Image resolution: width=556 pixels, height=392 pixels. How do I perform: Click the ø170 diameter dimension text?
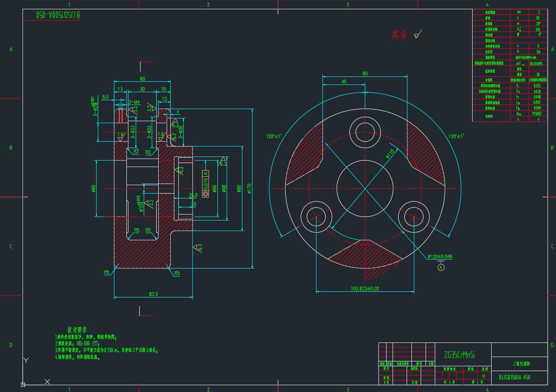(249, 188)
